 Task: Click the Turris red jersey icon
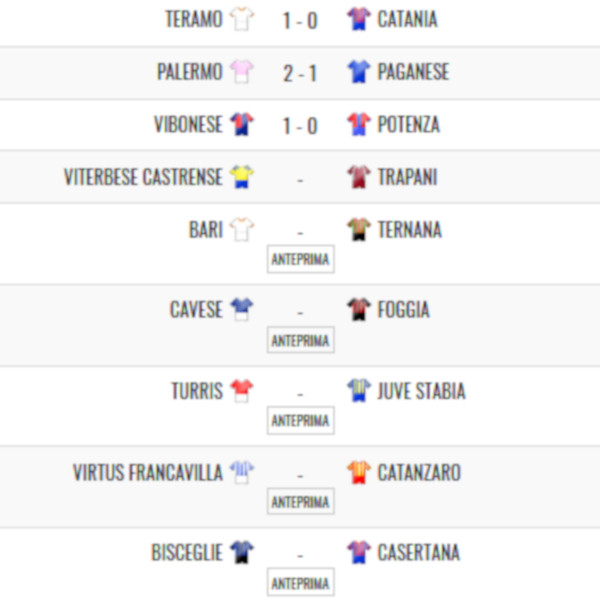pos(241,391)
